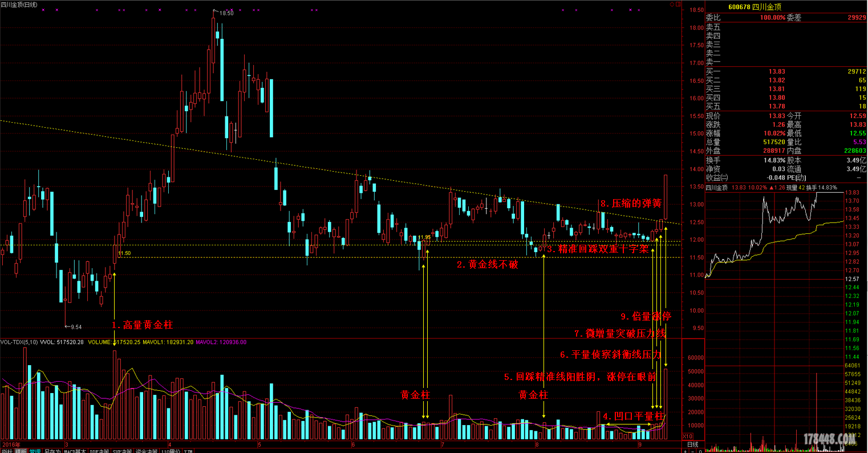This screenshot has height=453, width=868.
Task: Click the 买一 volume 29712
Action: click(x=857, y=72)
